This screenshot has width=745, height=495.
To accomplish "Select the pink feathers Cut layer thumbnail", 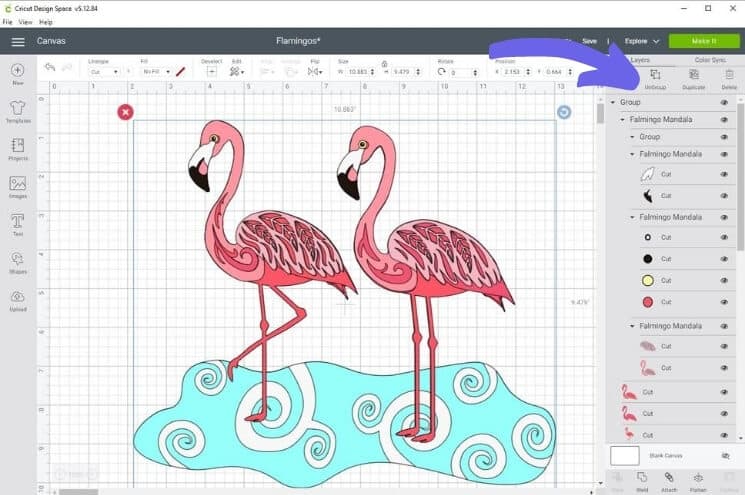I will tap(648, 346).
